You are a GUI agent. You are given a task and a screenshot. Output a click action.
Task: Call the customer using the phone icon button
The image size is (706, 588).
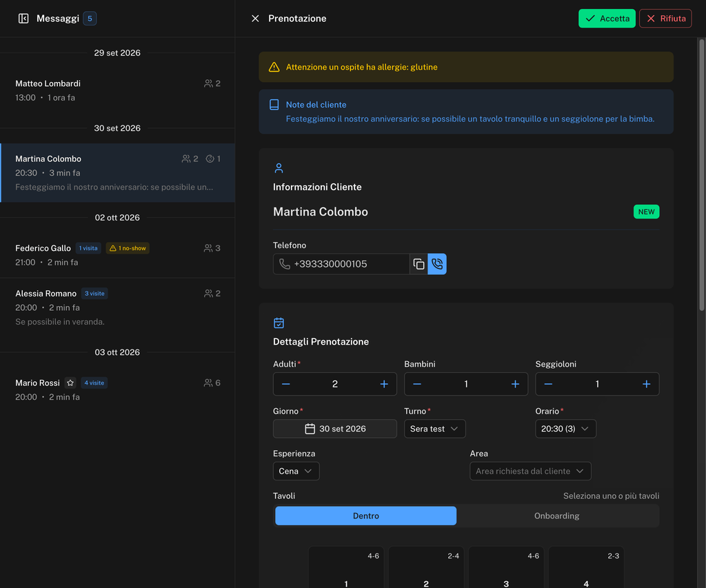click(x=437, y=264)
